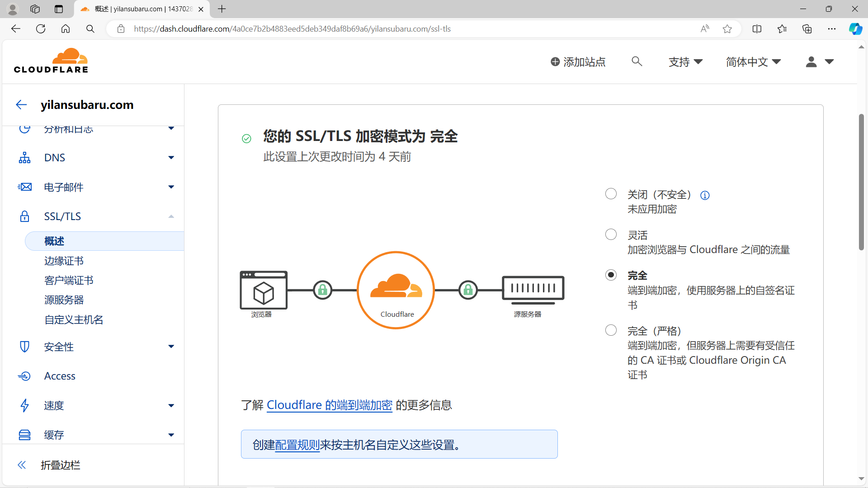
Task: Click the back arrow beside yilansubaru.com
Action: [x=21, y=105]
